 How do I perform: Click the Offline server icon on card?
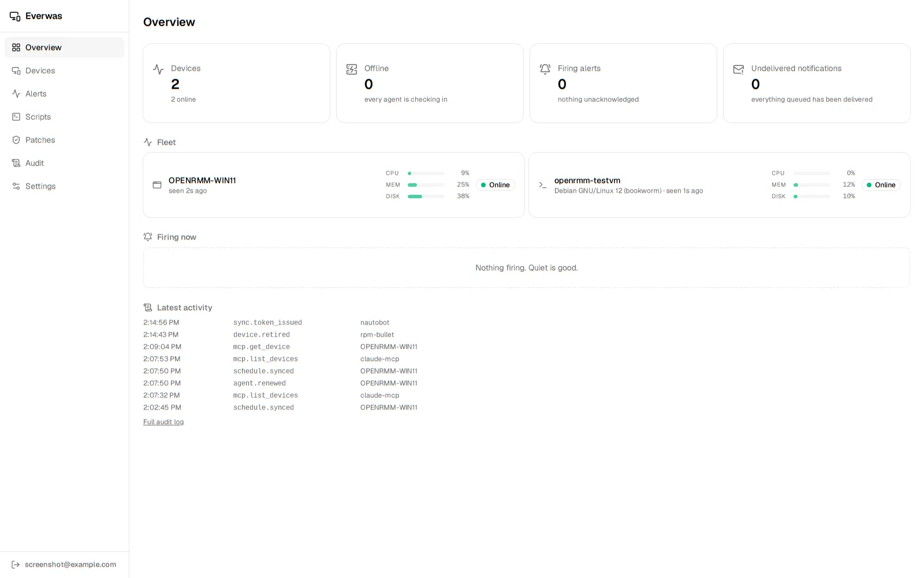(x=352, y=69)
